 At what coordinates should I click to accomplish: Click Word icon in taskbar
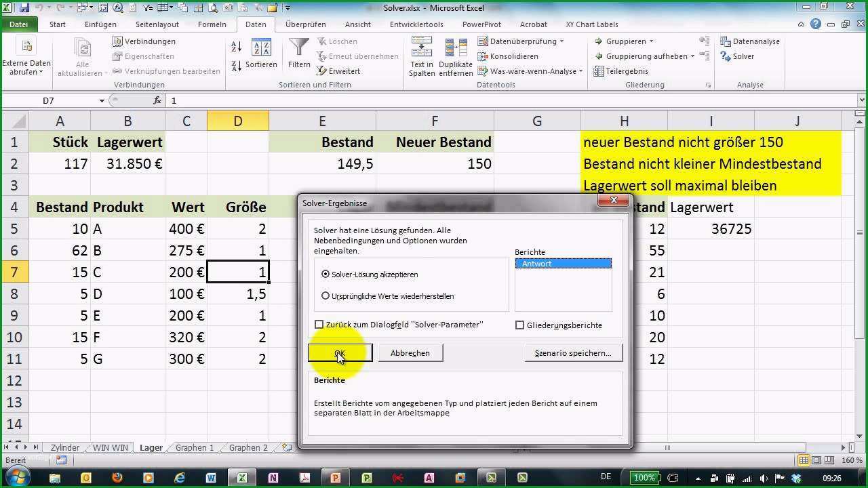[x=210, y=477]
